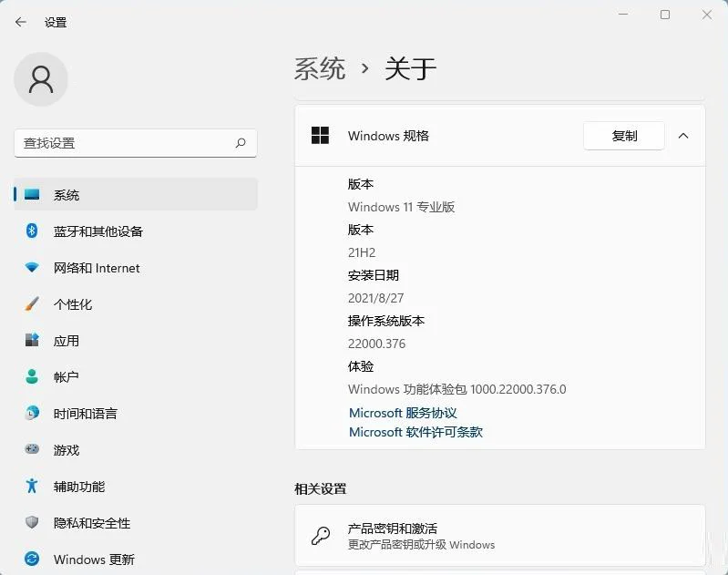Click the 体验 label

click(x=361, y=366)
